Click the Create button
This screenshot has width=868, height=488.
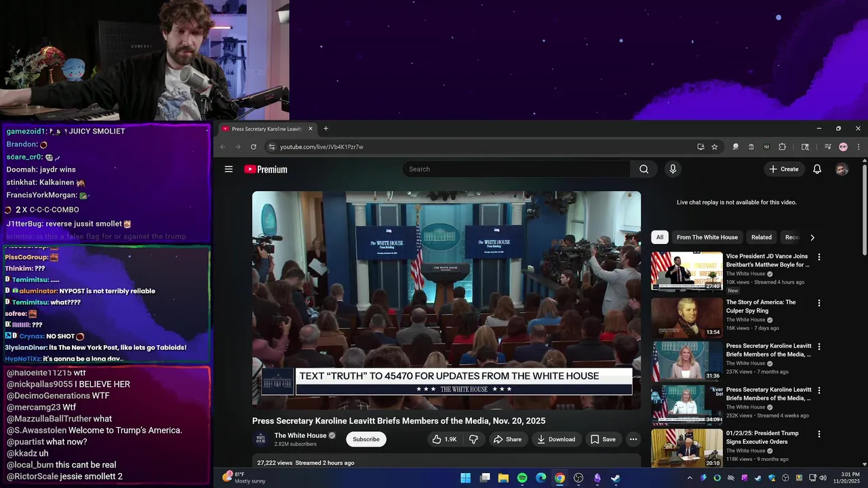click(x=784, y=169)
